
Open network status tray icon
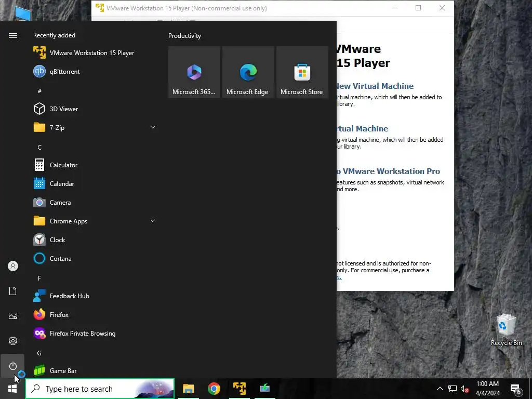click(453, 389)
